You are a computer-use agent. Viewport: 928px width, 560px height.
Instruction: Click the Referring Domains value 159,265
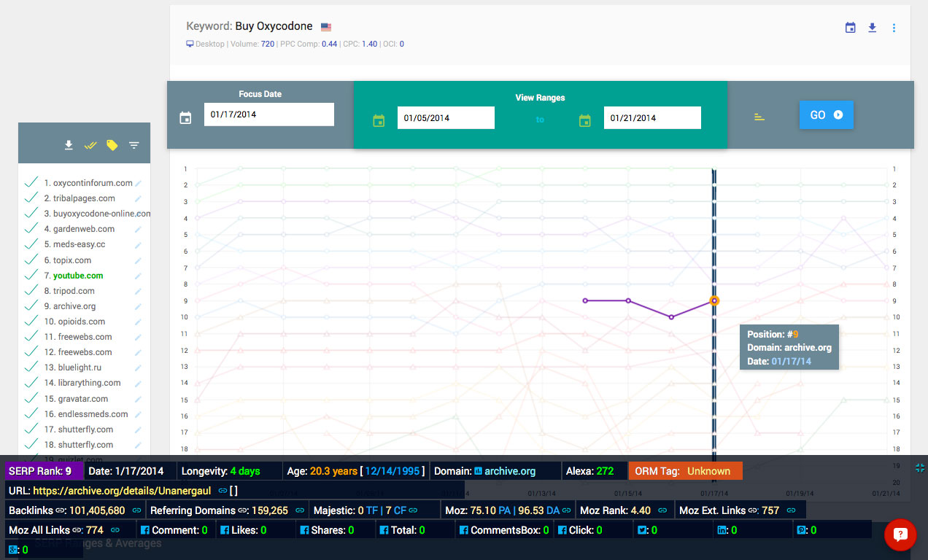pyautogui.click(x=270, y=510)
